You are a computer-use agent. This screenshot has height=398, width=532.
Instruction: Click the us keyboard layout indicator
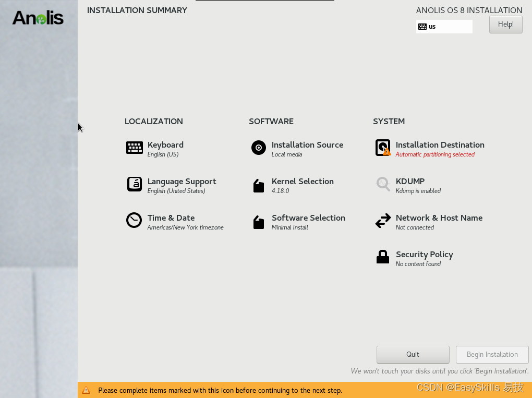tap(444, 27)
